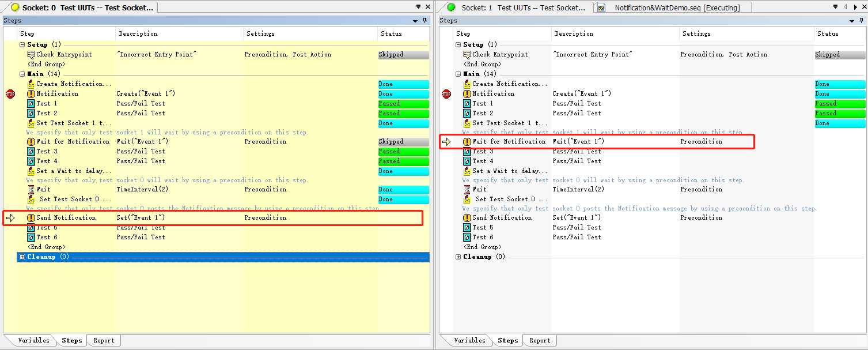This screenshot has height=350, width=868.
Task: Click the Notification step exclamation icon in Socket 1
Action: click(x=467, y=93)
